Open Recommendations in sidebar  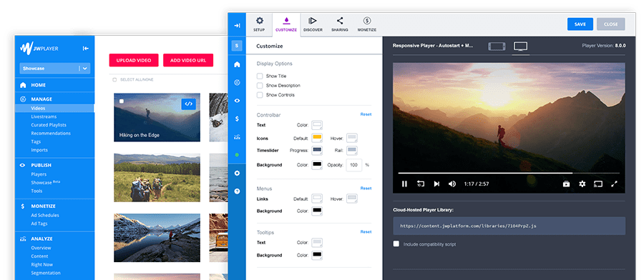pos(51,134)
